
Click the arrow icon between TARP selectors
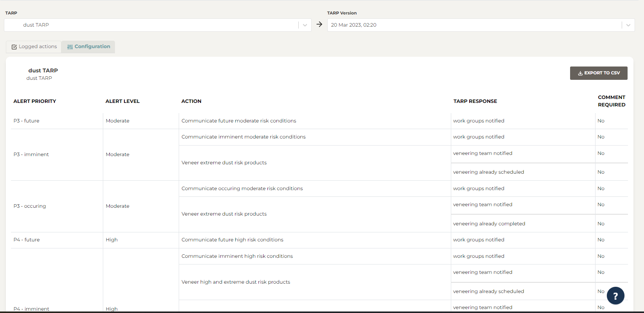tap(319, 24)
